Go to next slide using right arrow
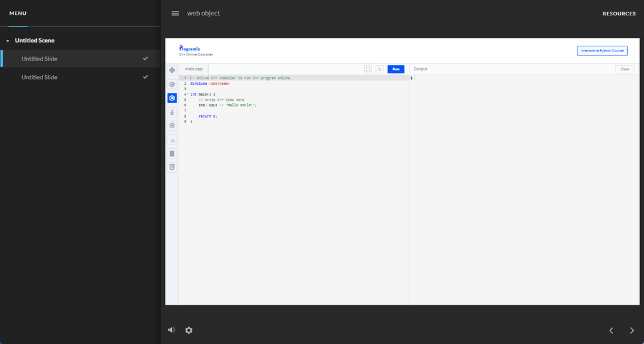The width and height of the screenshot is (644, 344). click(x=632, y=330)
